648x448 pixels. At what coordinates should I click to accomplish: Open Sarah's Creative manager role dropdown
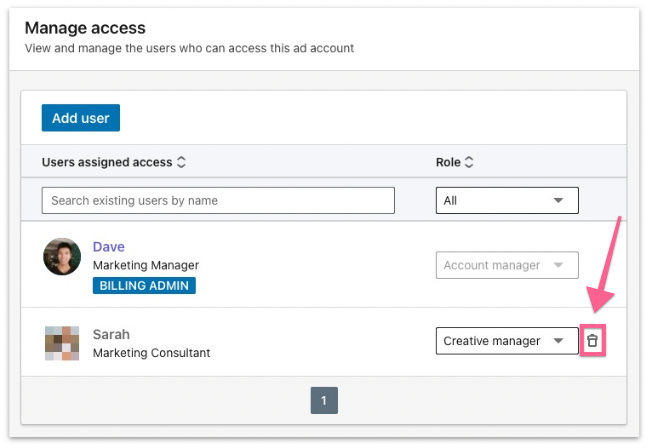coord(507,341)
